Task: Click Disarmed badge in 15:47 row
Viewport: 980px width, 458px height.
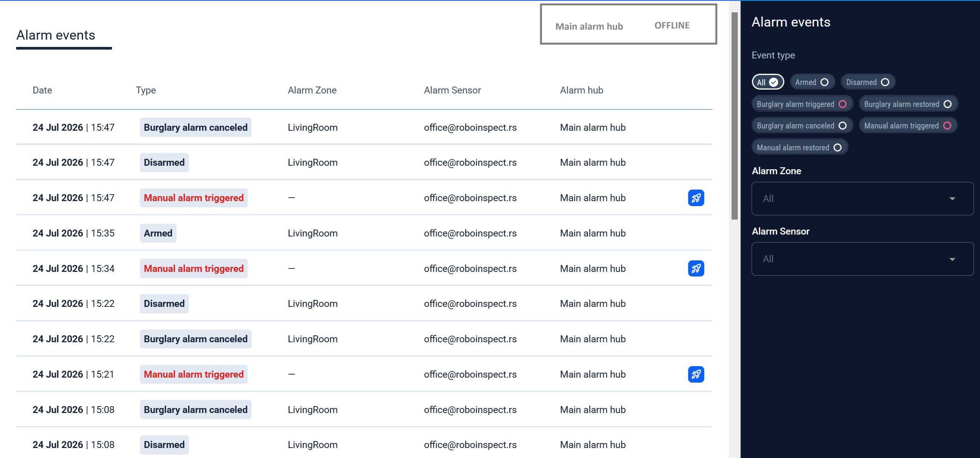Action: (164, 162)
